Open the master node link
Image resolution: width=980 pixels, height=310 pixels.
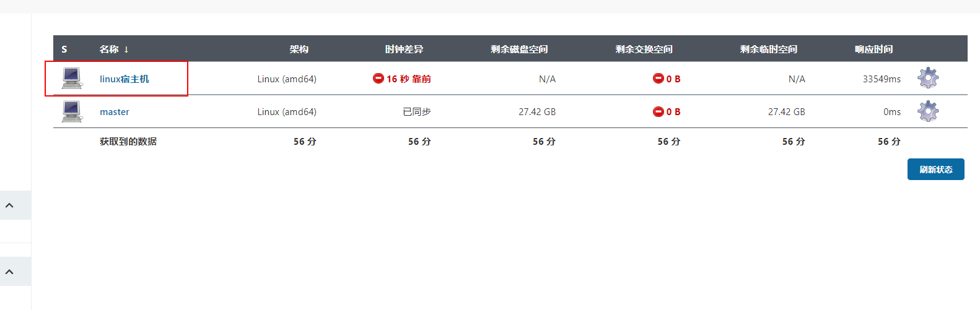[x=115, y=112]
